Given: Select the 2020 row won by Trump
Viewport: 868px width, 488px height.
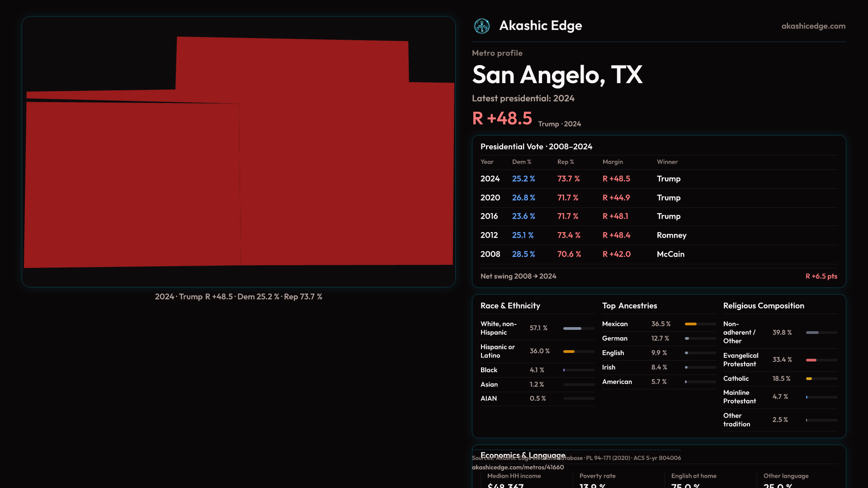Looking at the screenshot, I should pos(658,198).
